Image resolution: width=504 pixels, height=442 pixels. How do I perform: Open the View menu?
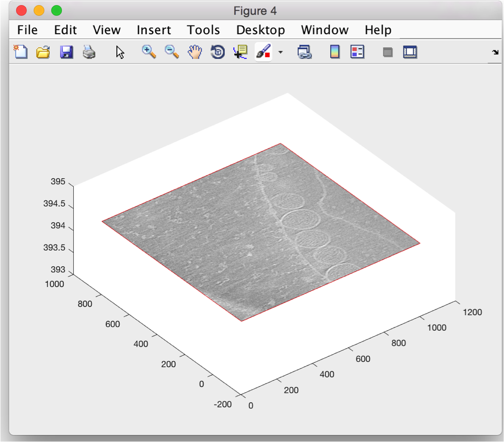pyautogui.click(x=106, y=30)
